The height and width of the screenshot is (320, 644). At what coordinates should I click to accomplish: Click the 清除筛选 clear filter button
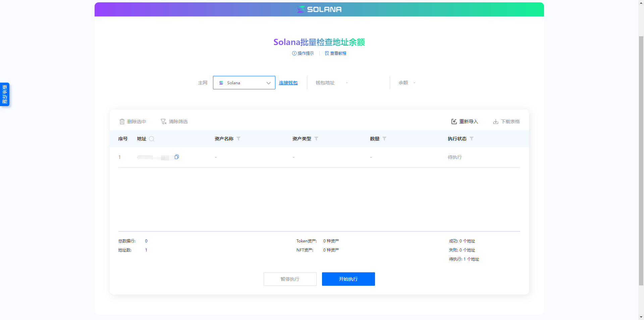(x=174, y=122)
